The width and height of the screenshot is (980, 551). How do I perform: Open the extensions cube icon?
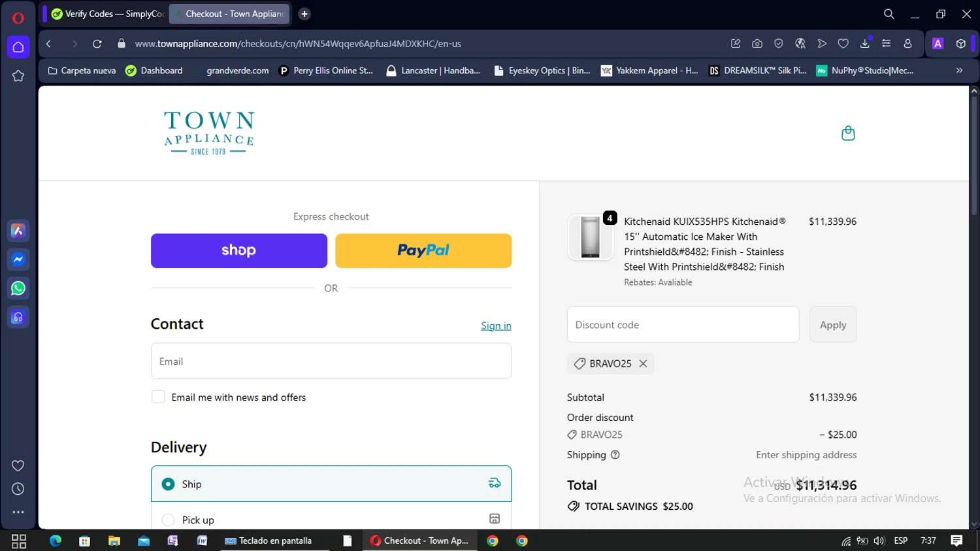[x=961, y=44]
